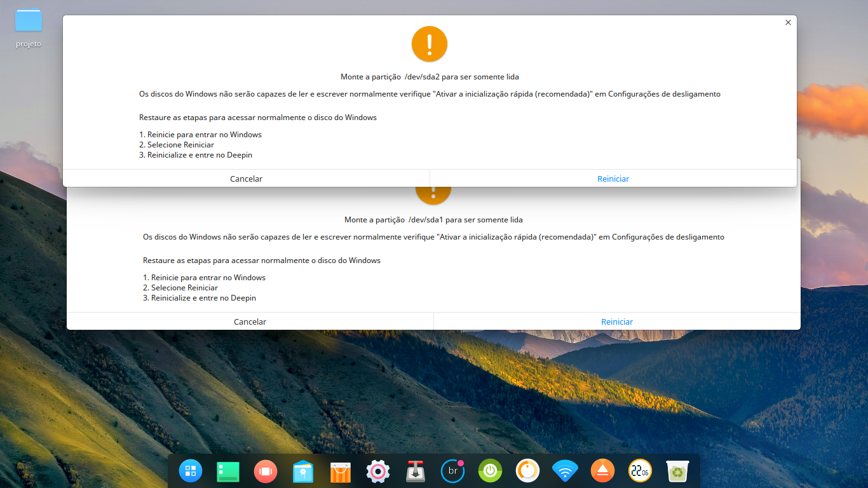Open the clock showing 22:06
The image size is (868, 488).
640,471
